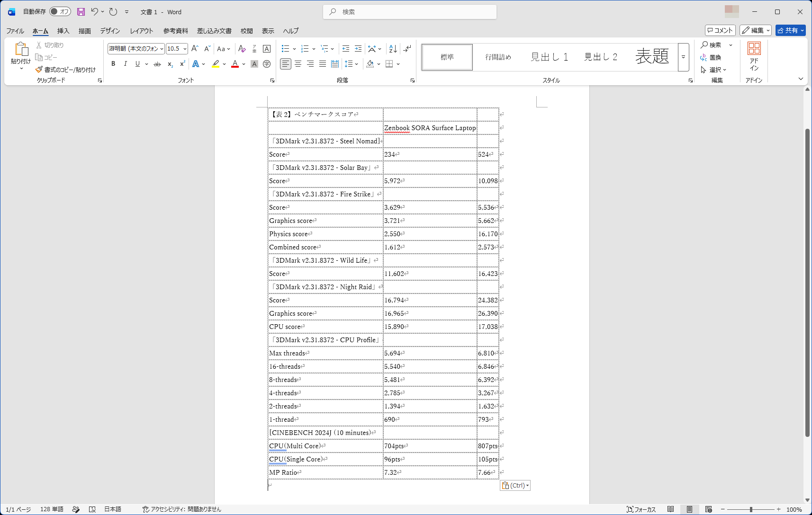Open the Insert (挿入) tab
The image size is (812, 515).
click(63, 31)
